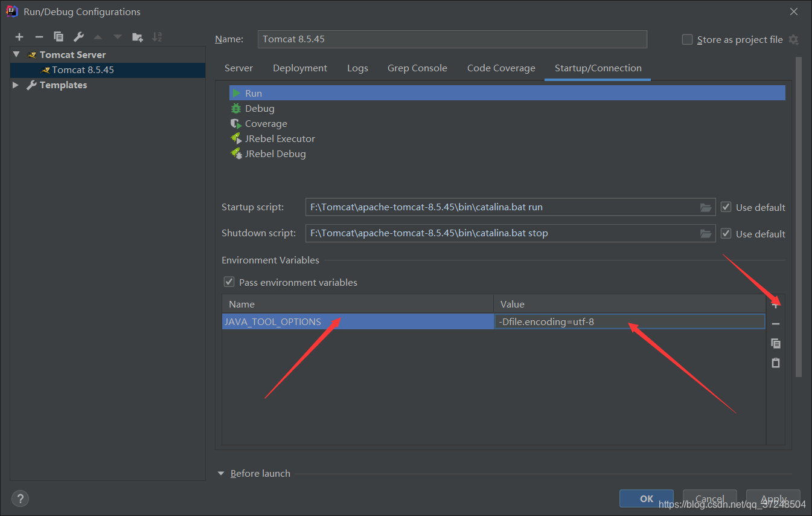
Task: Select Debug mode in list
Action: point(507,108)
